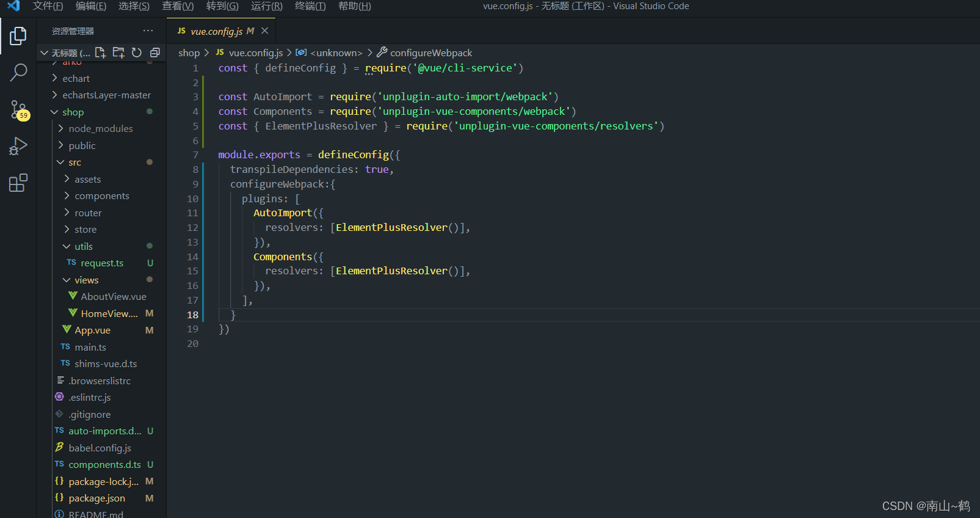Open the 终端(T) menu

(x=310, y=6)
